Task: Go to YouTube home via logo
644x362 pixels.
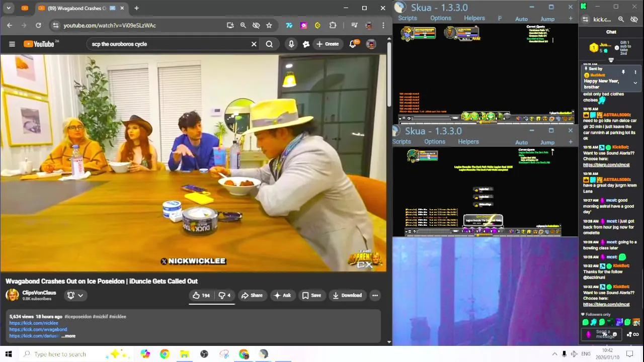Action: (39, 44)
